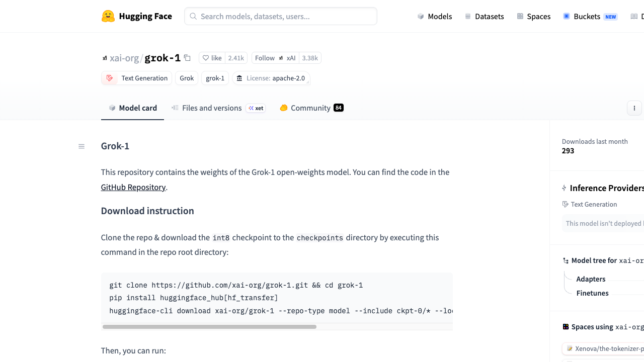The height and width of the screenshot is (362, 644).
Task: Switch to Files and versions tab
Action: (218, 108)
